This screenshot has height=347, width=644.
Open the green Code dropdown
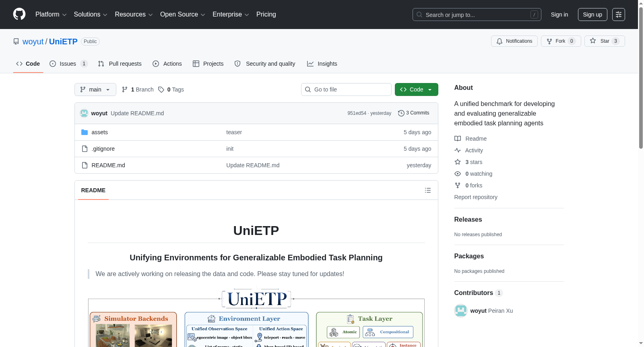click(417, 89)
